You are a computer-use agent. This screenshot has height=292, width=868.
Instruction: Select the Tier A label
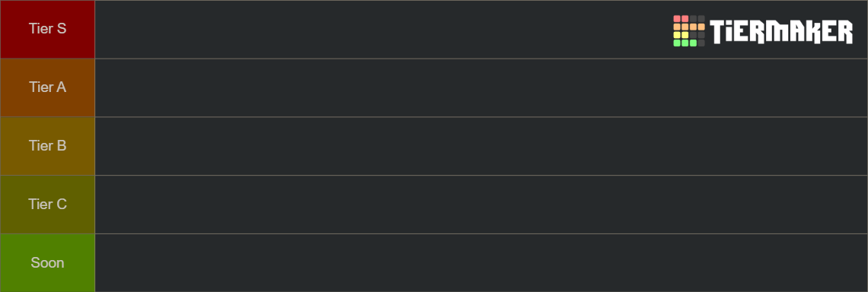(x=48, y=87)
